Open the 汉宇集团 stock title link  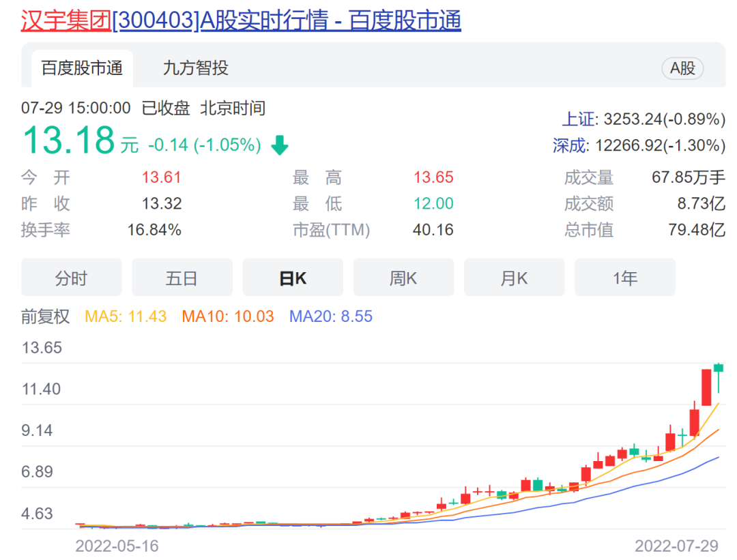click(x=240, y=20)
